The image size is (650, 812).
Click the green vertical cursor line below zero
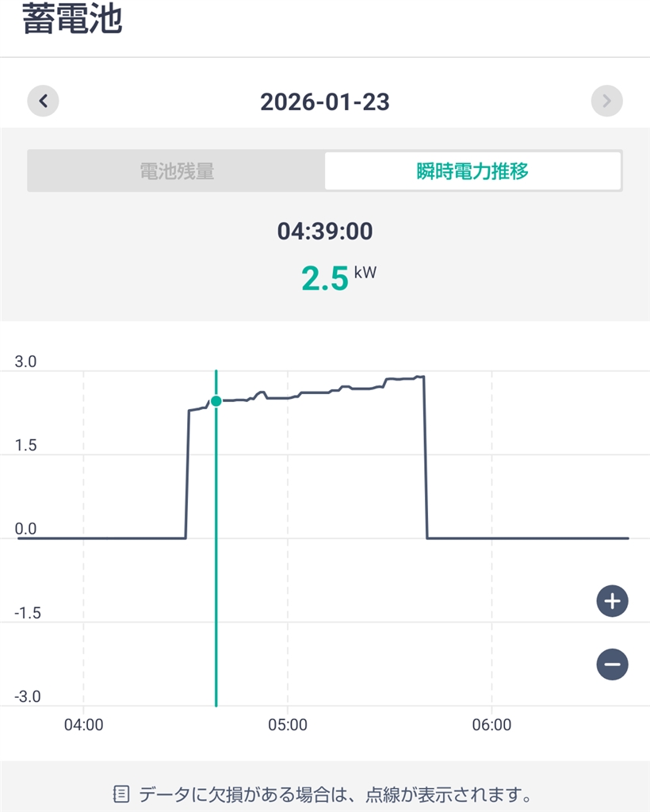click(216, 634)
